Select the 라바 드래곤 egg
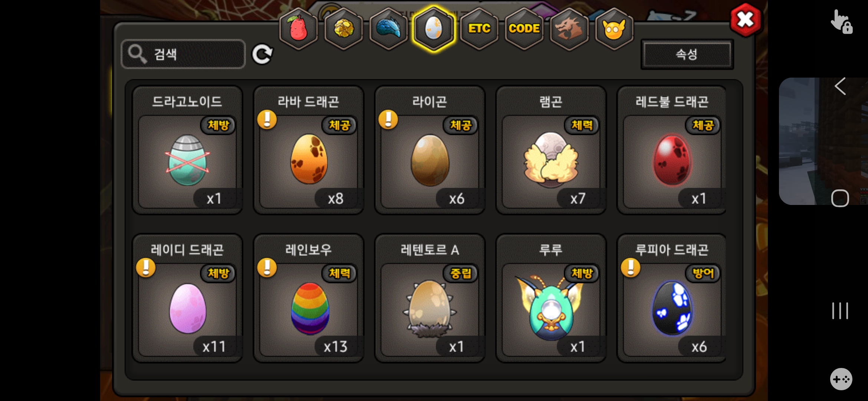The height and width of the screenshot is (401, 868). 309,150
